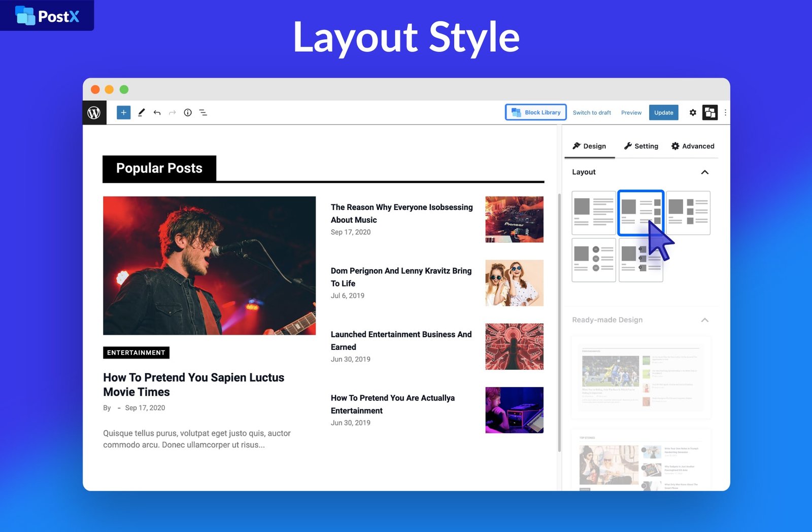
Task: Open the block inserter with the plus icon
Action: (123, 112)
